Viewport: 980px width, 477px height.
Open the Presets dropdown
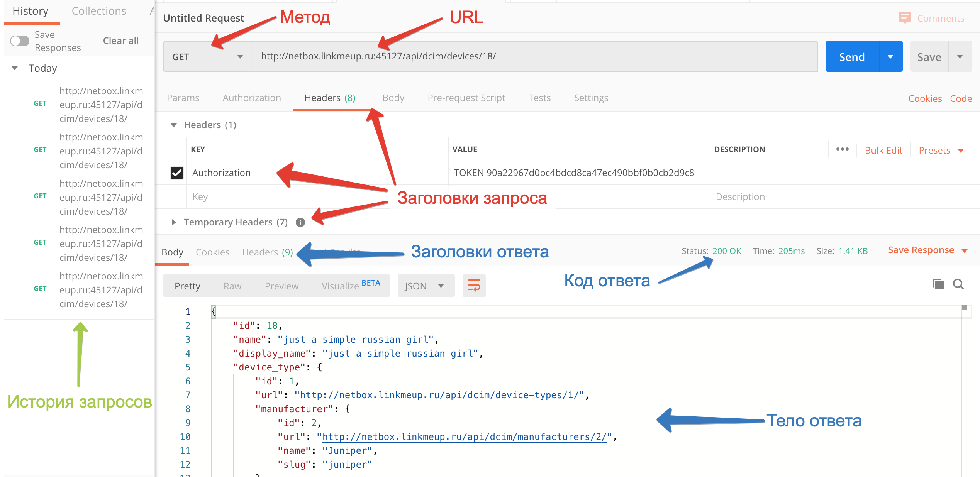[941, 150]
